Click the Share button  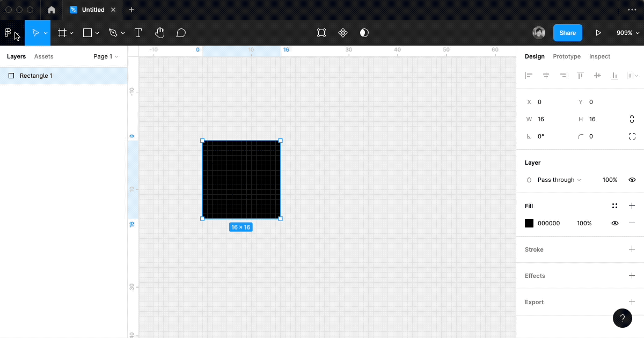coord(567,33)
